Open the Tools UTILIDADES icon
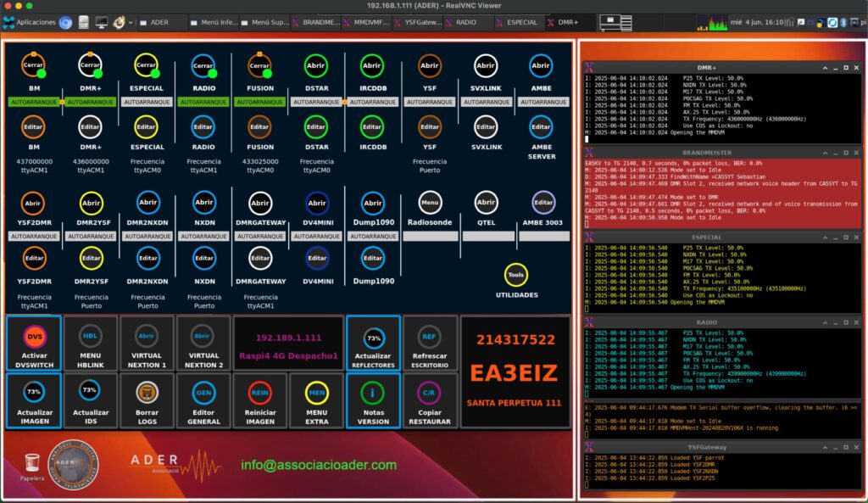The height and width of the screenshot is (503, 868). click(516, 275)
